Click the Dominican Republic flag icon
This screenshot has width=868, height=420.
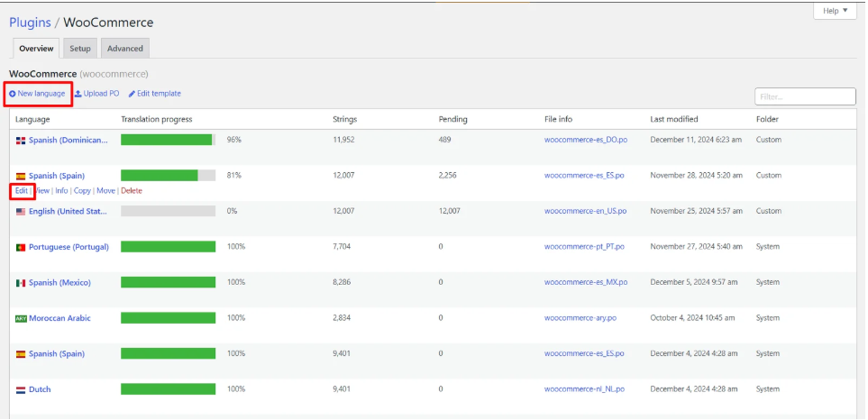pos(21,141)
